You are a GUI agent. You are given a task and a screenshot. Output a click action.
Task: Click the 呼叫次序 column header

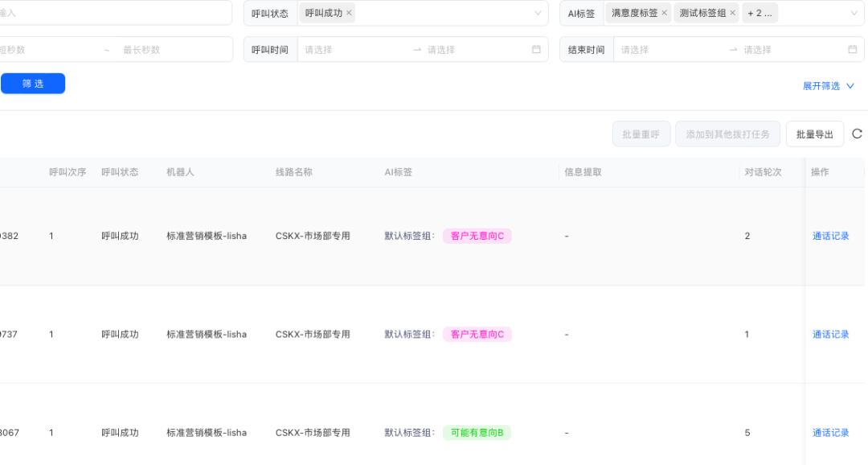click(68, 172)
